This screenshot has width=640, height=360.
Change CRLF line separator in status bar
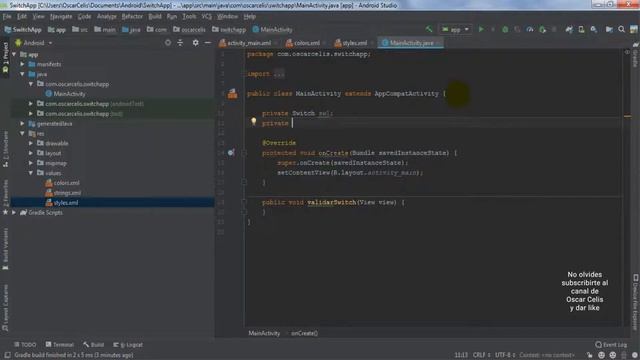[x=481, y=355]
